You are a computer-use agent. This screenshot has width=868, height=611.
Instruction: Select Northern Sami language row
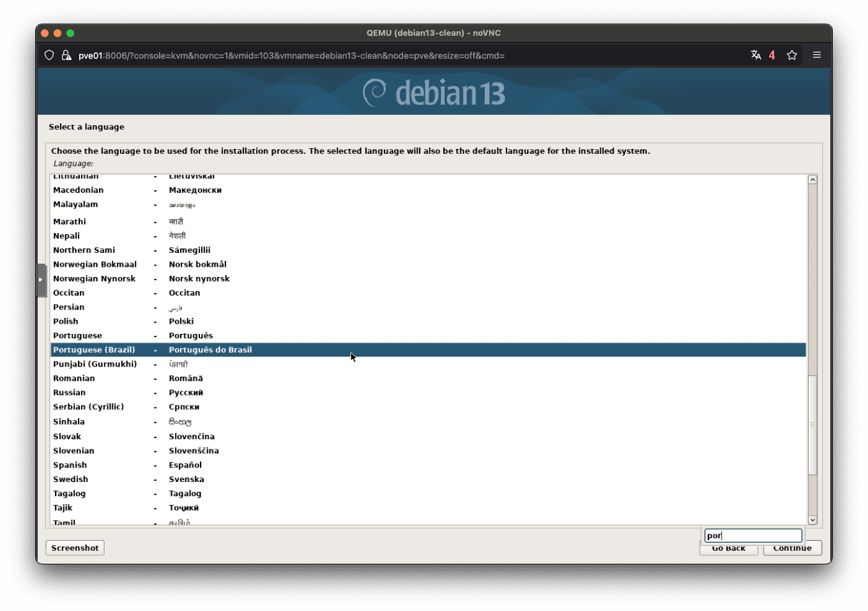pyautogui.click(x=428, y=250)
